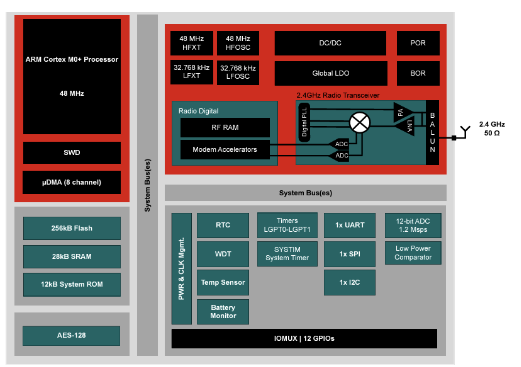Select the 48 MHz HFOSC block
The height and width of the screenshot is (367, 521).
tap(238, 43)
